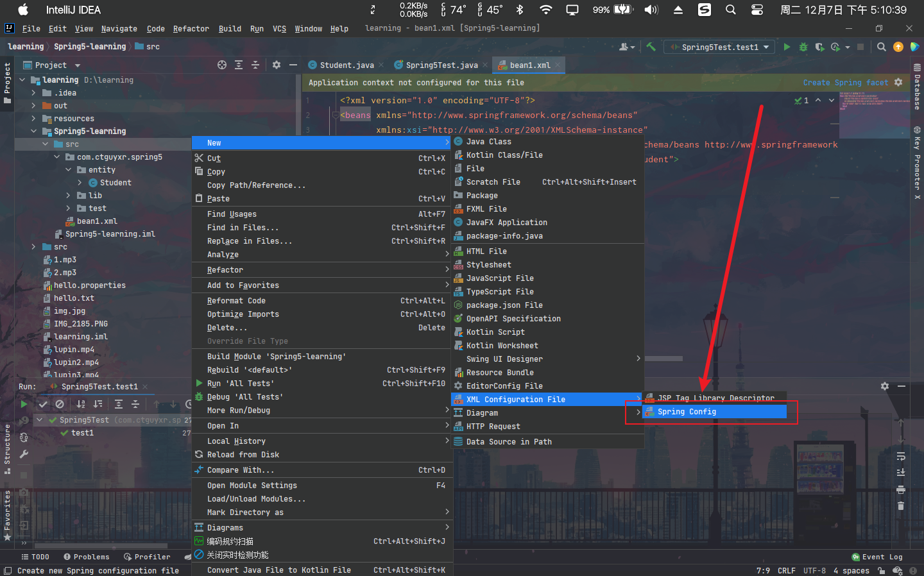Image resolution: width=924 pixels, height=576 pixels.
Task: Select the test1 result in the Run panel
Action: (x=82, y=432)
